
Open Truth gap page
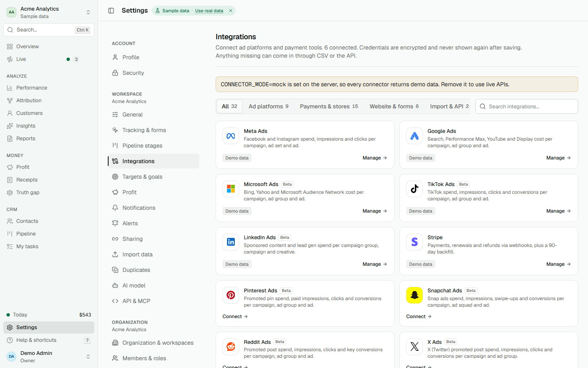[49, 193]
